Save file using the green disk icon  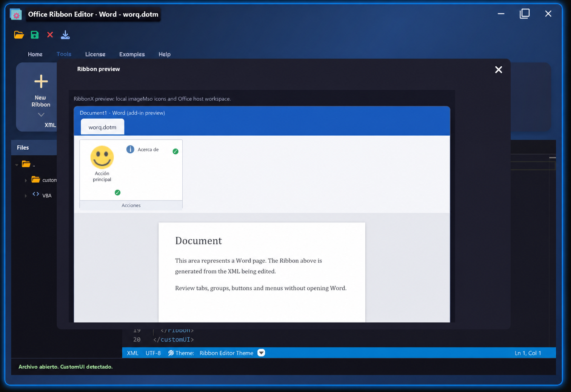[x=35, y=35]
